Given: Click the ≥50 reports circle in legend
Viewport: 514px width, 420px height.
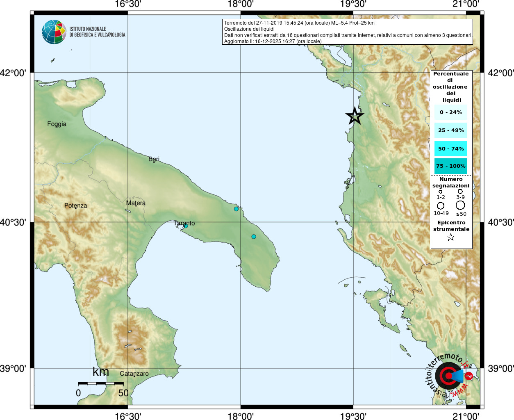Looking at the screenshot, I should click(460, 205).
